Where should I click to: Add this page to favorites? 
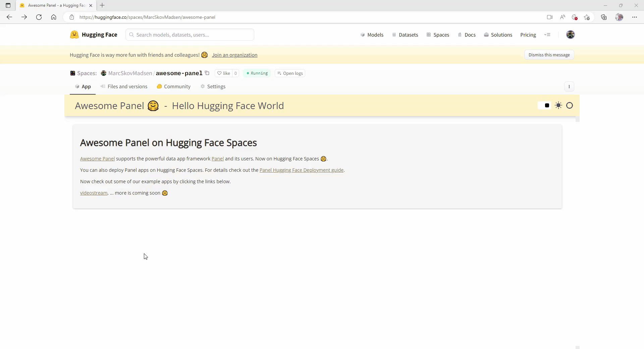tap(587, 17)
